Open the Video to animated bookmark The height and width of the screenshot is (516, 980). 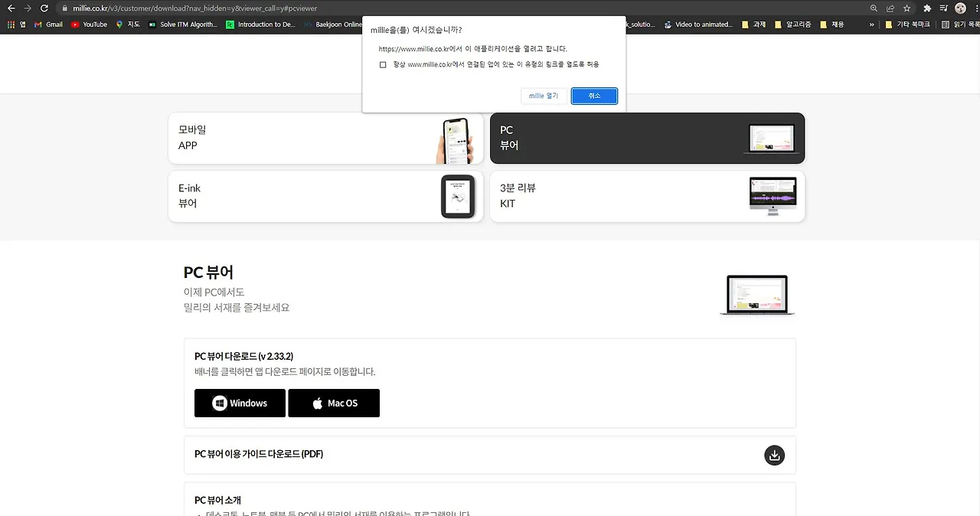[x=698, y=24]
